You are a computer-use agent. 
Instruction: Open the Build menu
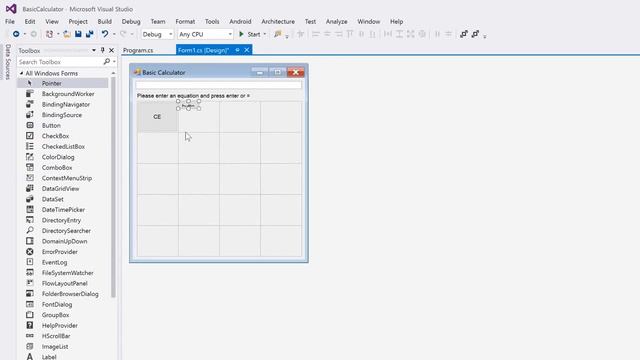pos(104,22)
